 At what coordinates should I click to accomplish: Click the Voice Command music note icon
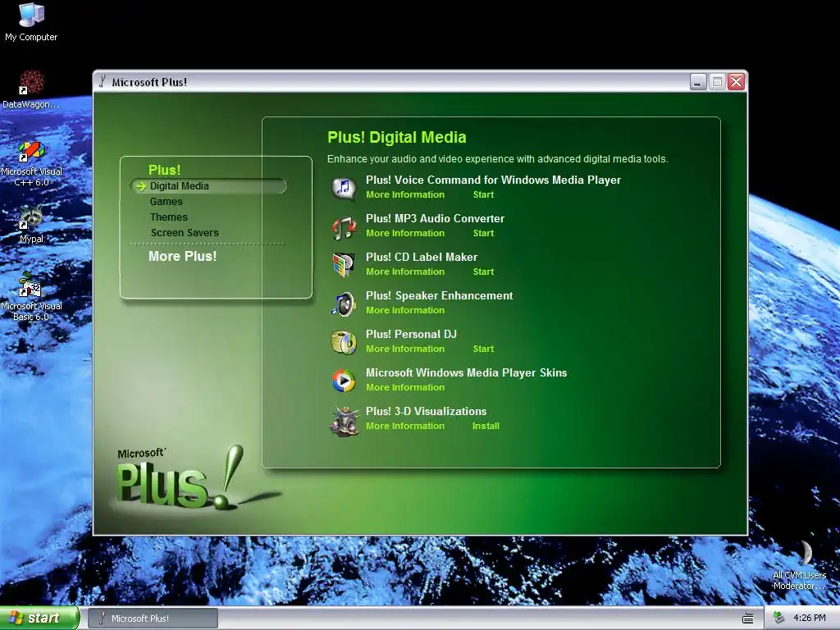[x=344, y=188]
